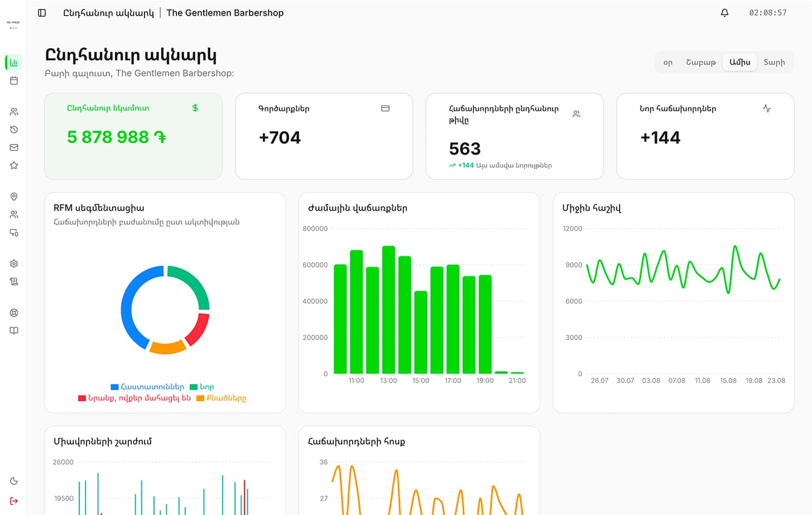Open the users icon just below the calendar icon
The width and height of the screenshot is (812, 515).
point(14,112)
